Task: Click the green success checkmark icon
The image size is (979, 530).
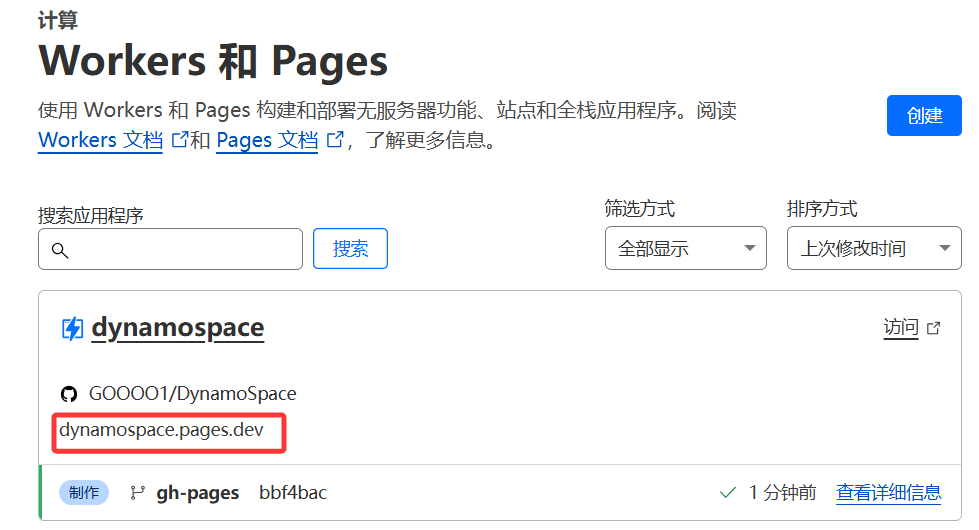Action: click(727, 493)
